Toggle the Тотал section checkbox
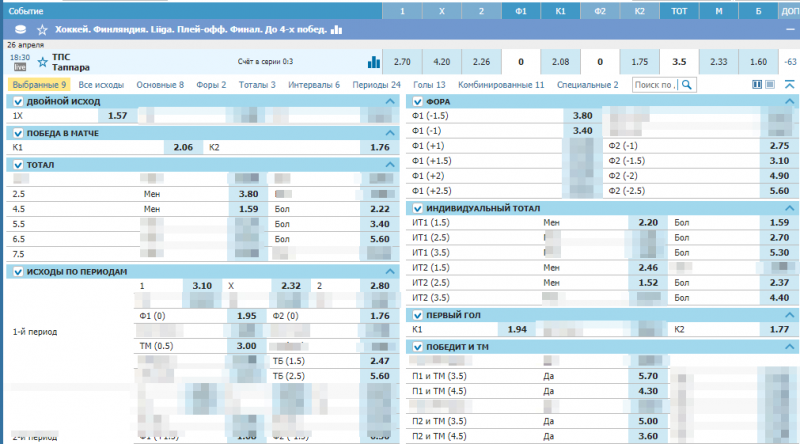The image size is (800, 444). pos(17,163)
